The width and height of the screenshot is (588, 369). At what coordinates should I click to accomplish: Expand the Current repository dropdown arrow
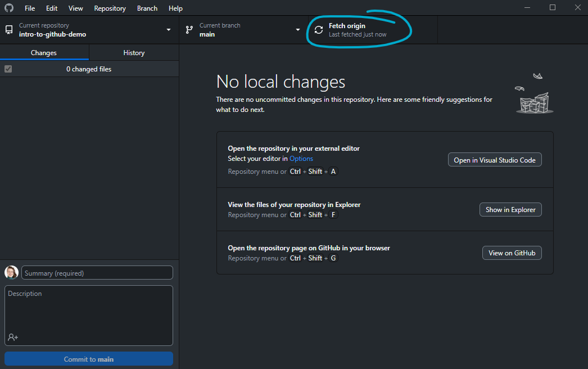[168, 30]
